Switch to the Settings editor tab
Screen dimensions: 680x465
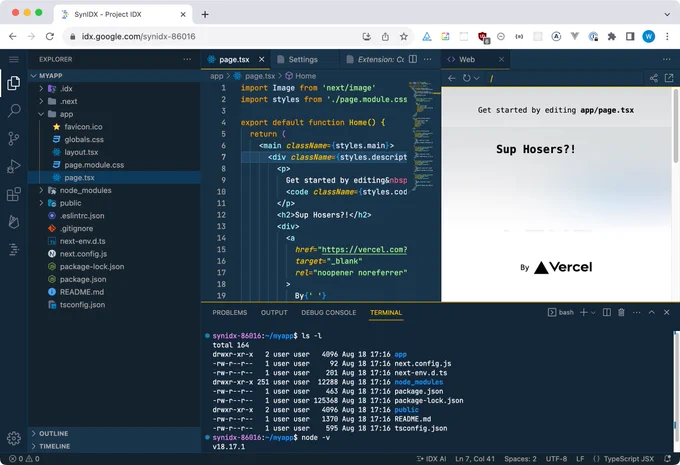[303, 59]
